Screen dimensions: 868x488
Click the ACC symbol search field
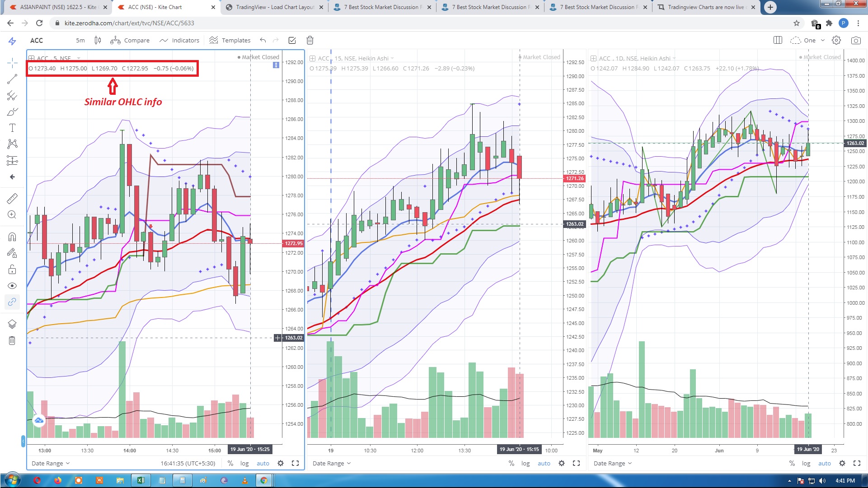coord(37,40)
